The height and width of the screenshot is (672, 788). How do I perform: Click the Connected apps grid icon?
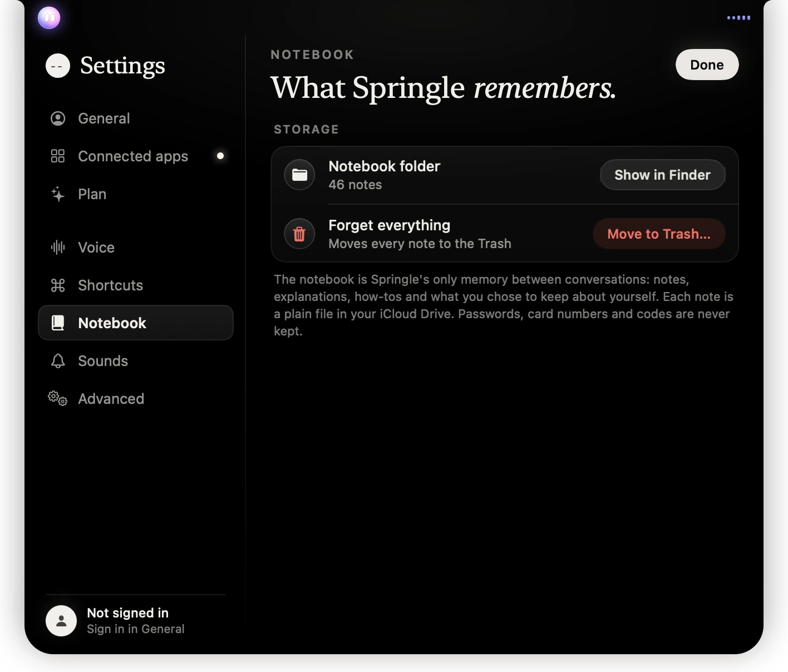click(x=58, y=156)
